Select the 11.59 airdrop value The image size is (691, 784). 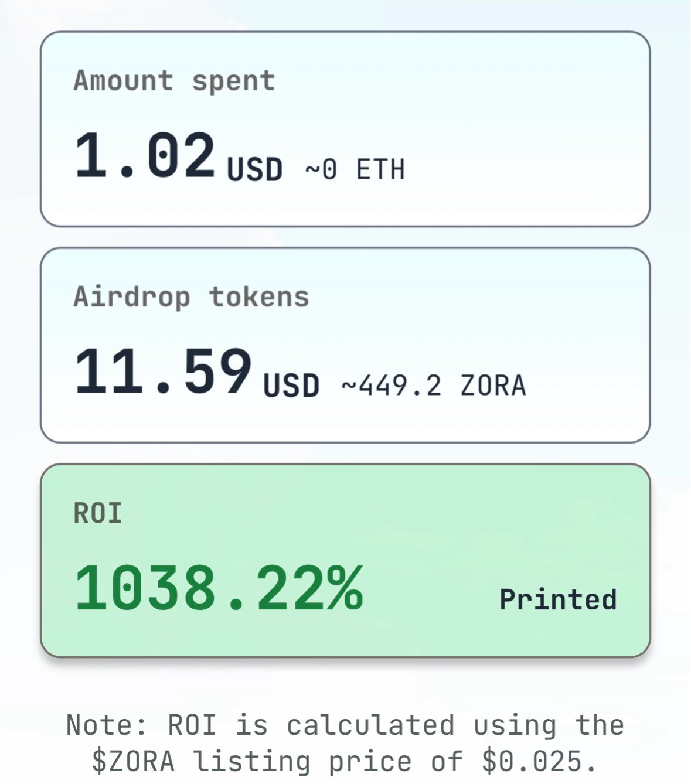coord(163,371)
